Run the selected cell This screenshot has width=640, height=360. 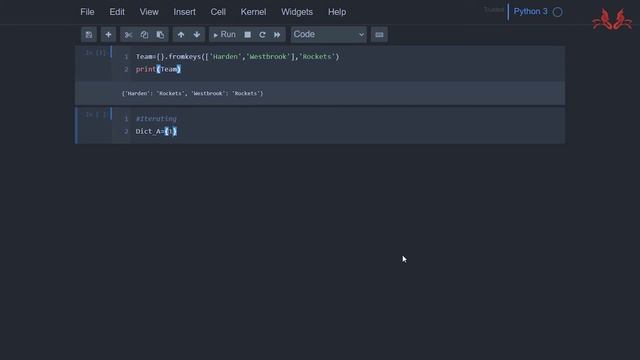point(224,35)
